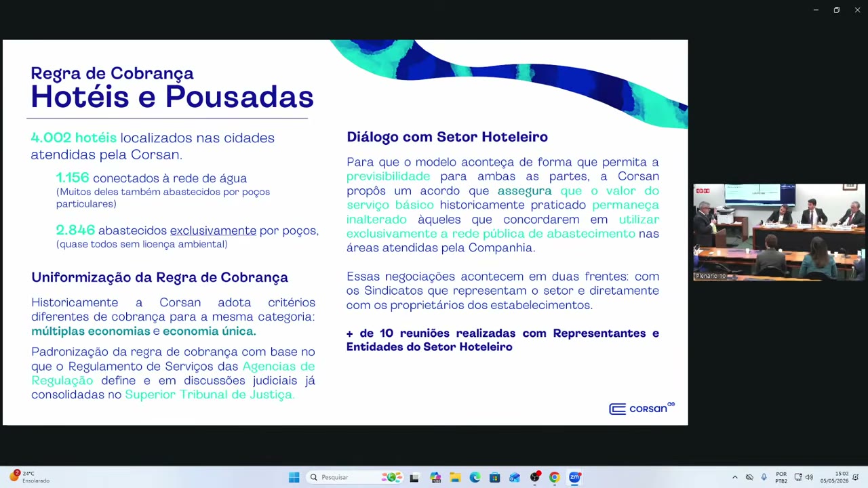Select the Plenário 10 video thumbnail
This screenshot has height=488, width=868.
pyautogui.click(x=779, y=232)
